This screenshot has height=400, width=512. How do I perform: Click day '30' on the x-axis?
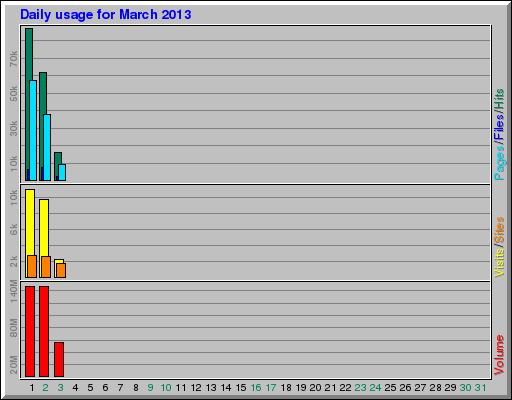[x=465, y=388]
